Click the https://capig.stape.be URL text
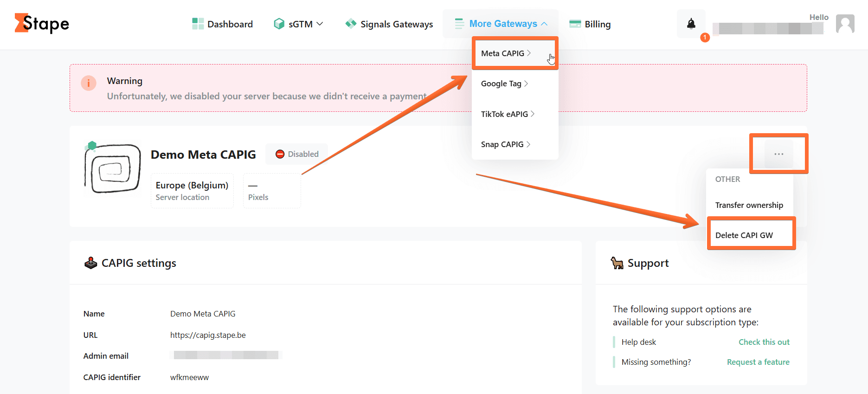Screen dimensions: 868x394 point(208,335)
